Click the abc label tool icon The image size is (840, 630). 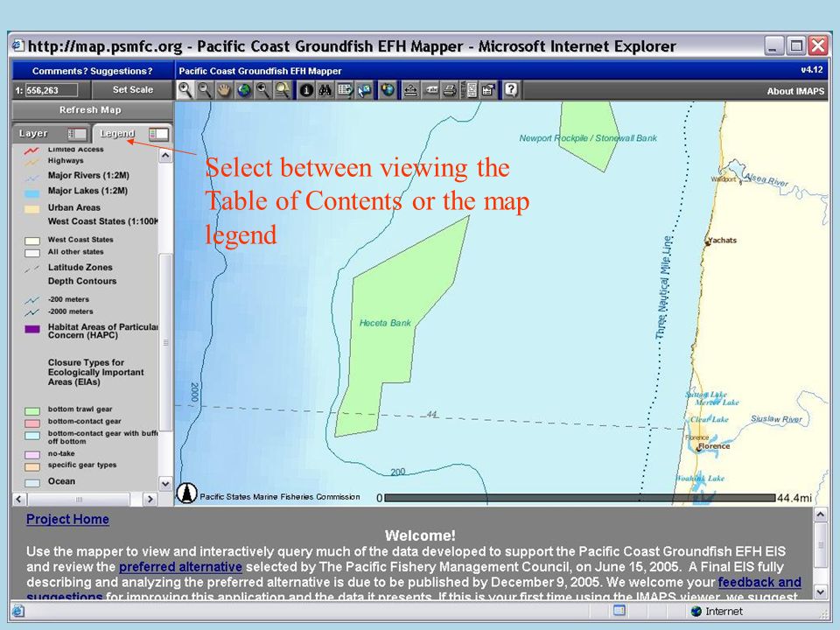click(x=430, y=90)
